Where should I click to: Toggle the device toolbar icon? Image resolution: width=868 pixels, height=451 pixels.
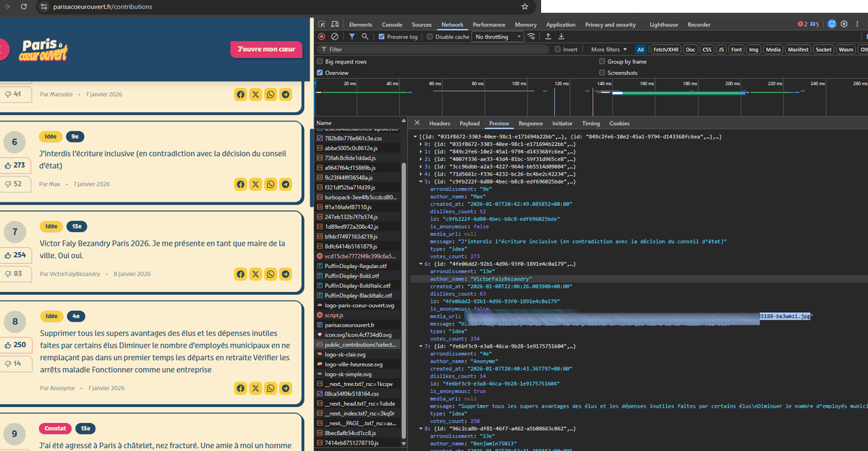[336, 25]
